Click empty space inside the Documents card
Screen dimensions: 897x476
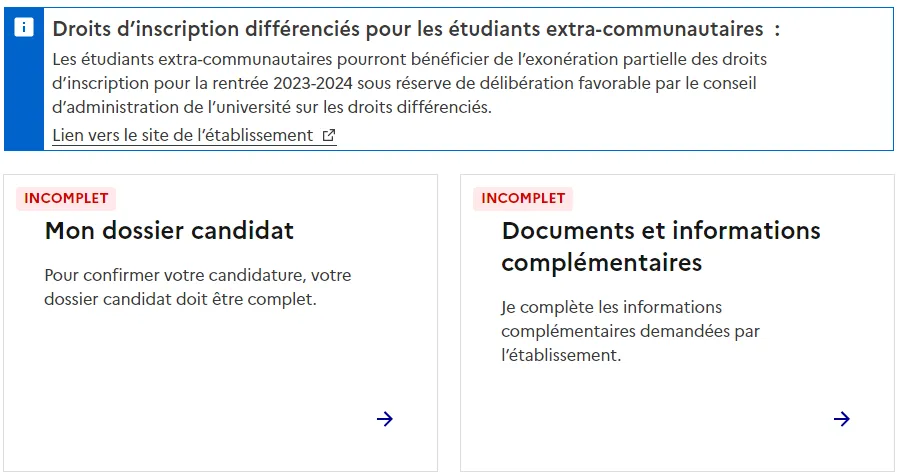pos(660,410)
